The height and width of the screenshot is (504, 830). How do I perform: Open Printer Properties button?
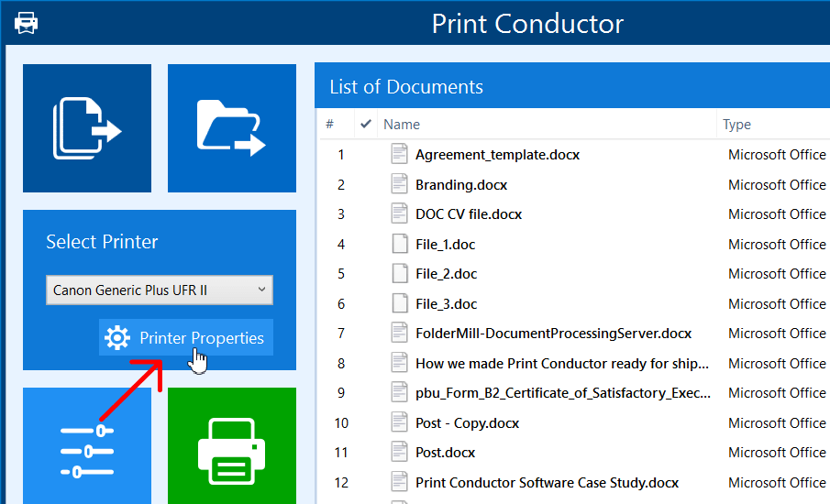coord(186,338)
